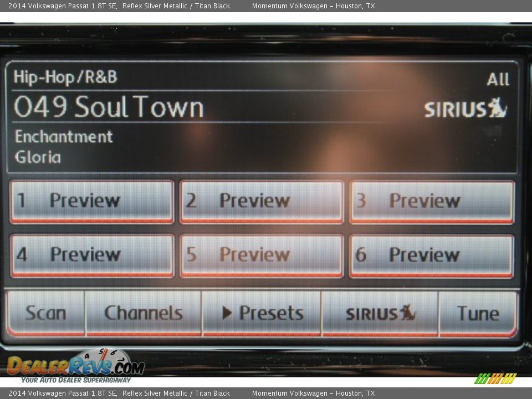Tap preset 3 Preview button
The width and height of the screenshot is (532, 399).
click(x=432, y=201)
